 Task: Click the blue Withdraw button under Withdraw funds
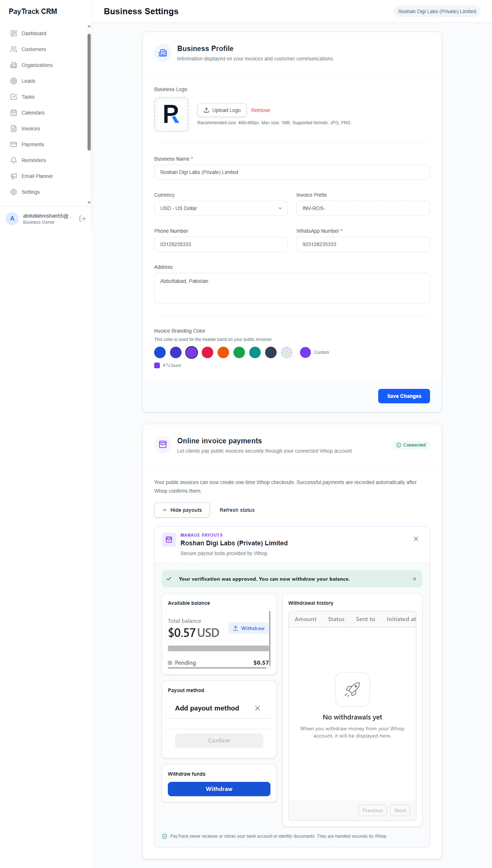pos(219,789)
